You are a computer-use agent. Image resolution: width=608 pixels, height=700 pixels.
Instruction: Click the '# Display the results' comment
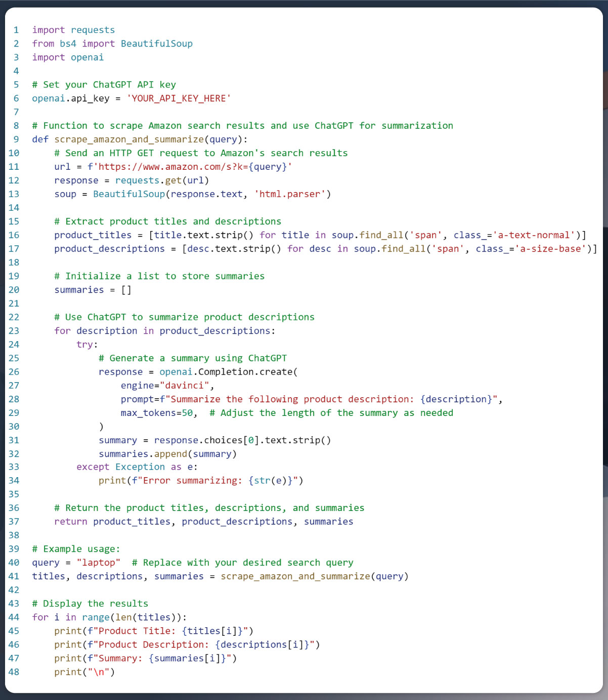click(x=90, y=602)
